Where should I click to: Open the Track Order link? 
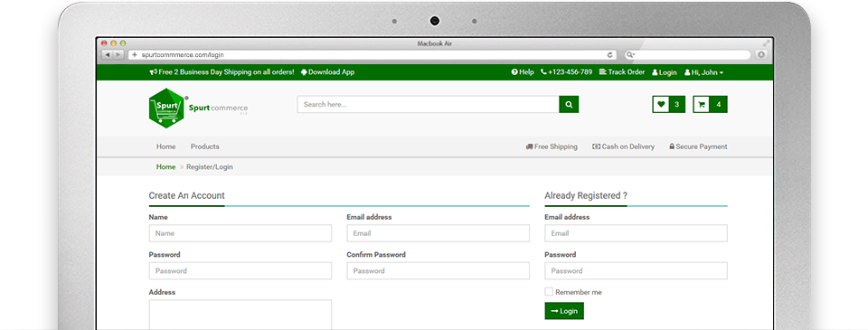point(622,72)
